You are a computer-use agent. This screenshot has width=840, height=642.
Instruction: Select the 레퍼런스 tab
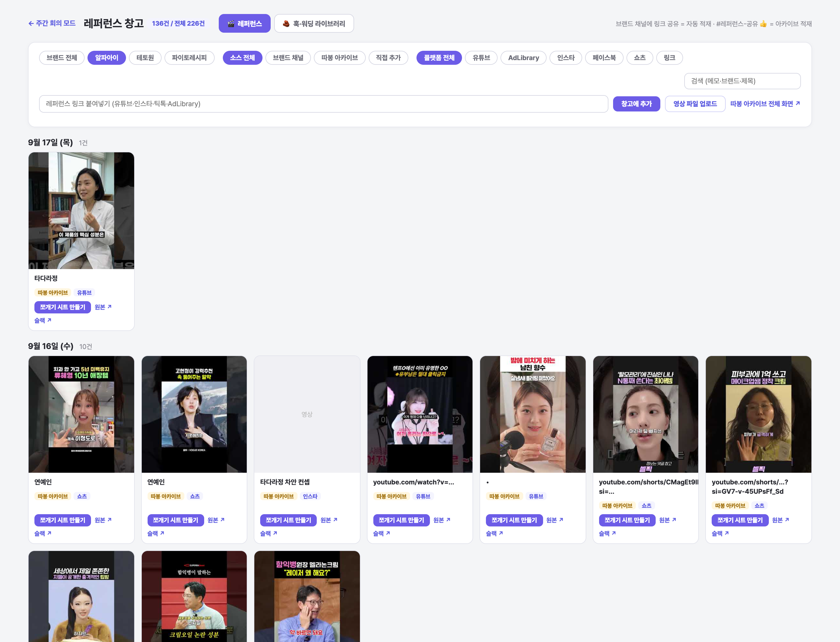click(244, 23)
